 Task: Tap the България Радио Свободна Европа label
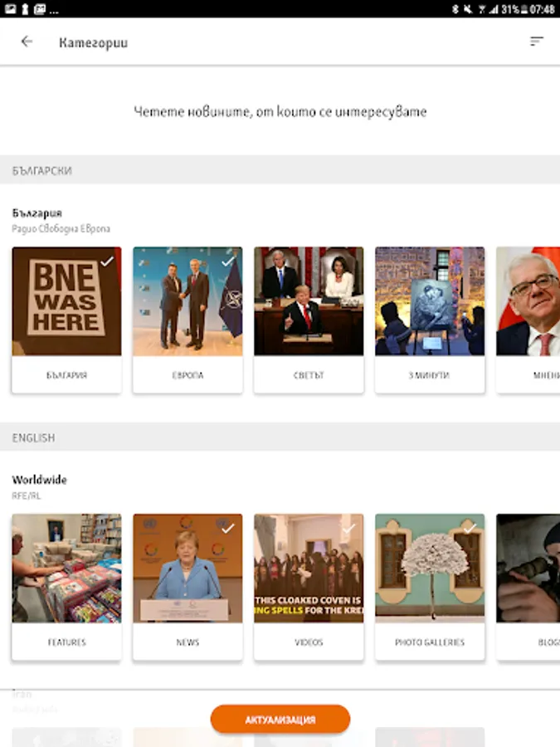61,220
